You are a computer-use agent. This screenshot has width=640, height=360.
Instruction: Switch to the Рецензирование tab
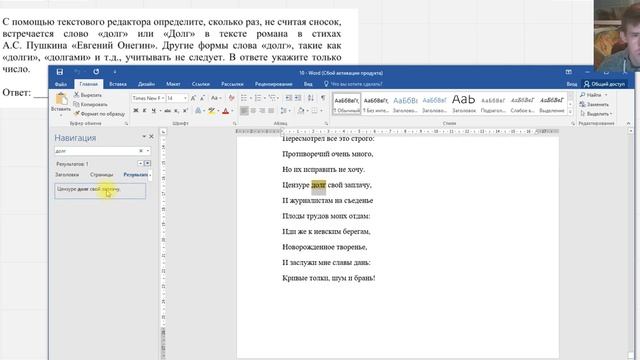(273, 84)
